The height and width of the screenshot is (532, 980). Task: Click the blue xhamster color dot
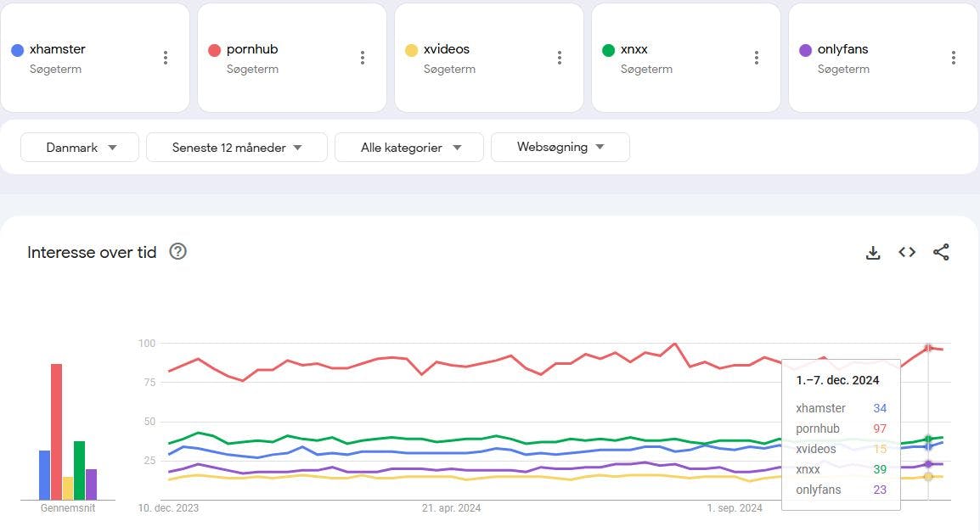click(x=17, y=50)
